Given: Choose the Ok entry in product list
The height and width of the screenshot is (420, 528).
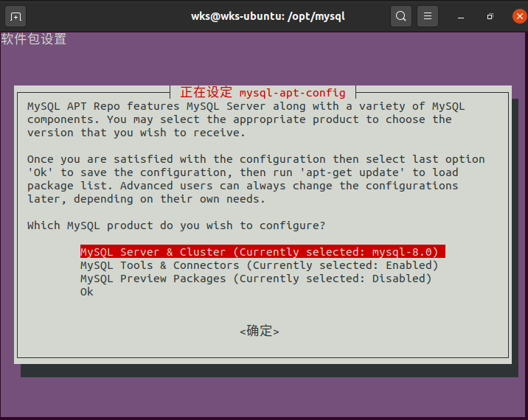Looking at the screenshot, I should click(86, 292).
